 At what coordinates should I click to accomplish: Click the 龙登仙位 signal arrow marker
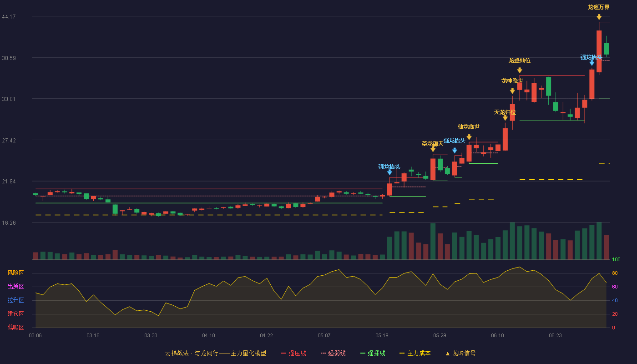pos(519,70)
